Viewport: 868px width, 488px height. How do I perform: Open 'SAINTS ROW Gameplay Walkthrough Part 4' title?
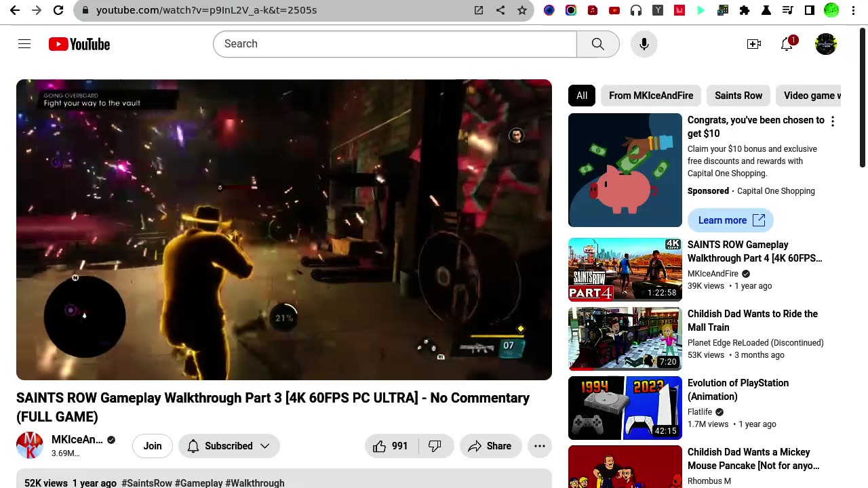pyautogui.click(x=755, y=251)
